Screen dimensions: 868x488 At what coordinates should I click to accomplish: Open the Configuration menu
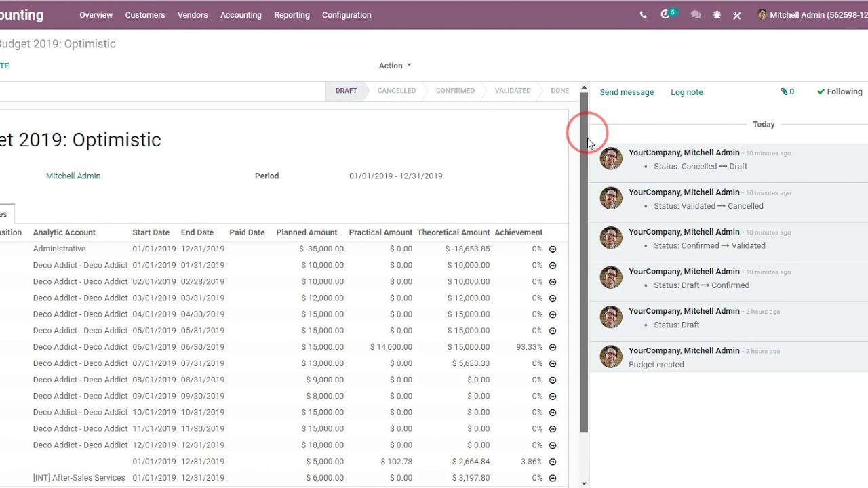pyautogui.click(x=347, y=14)
